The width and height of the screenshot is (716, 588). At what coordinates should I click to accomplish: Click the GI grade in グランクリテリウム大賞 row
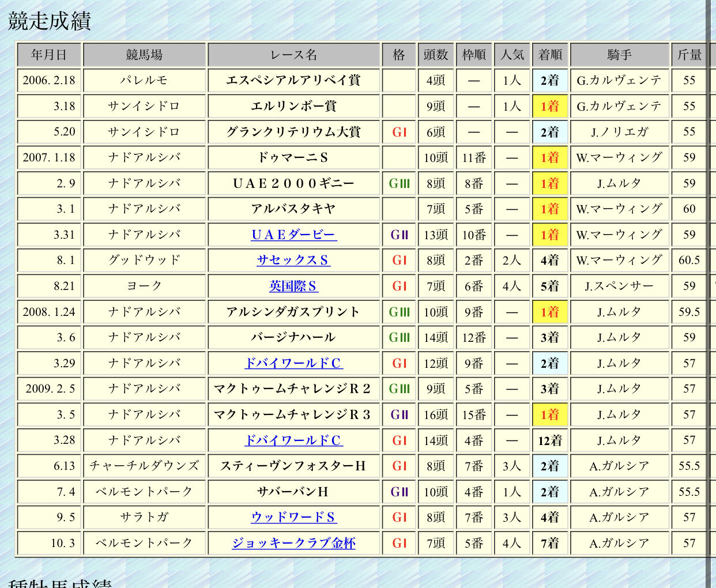click(399, 132)
